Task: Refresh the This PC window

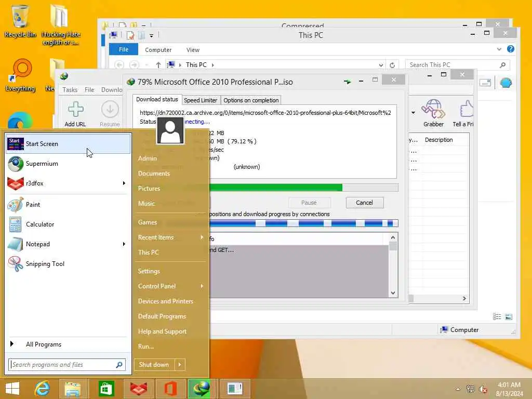Action: click(393, 65)
